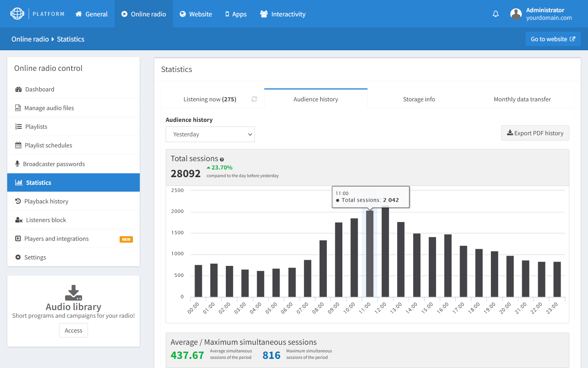Click the Administrator profile avatar

tap(516, 14)
